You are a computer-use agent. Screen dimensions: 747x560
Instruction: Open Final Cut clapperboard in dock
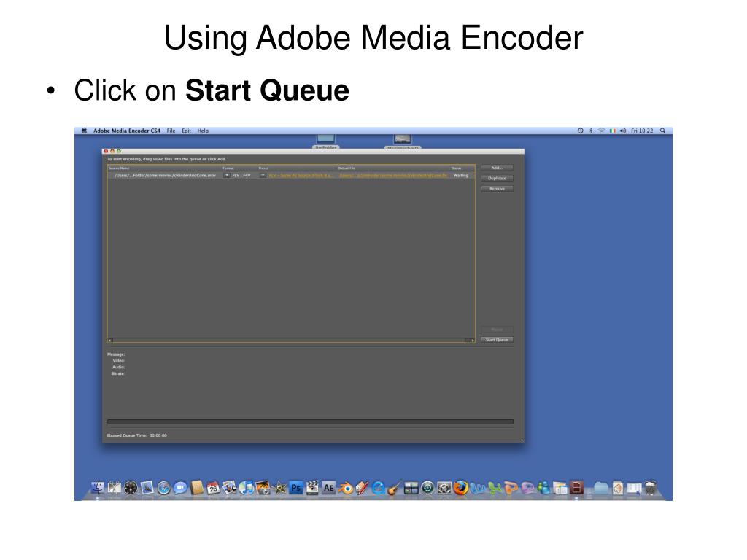(312, 487)
